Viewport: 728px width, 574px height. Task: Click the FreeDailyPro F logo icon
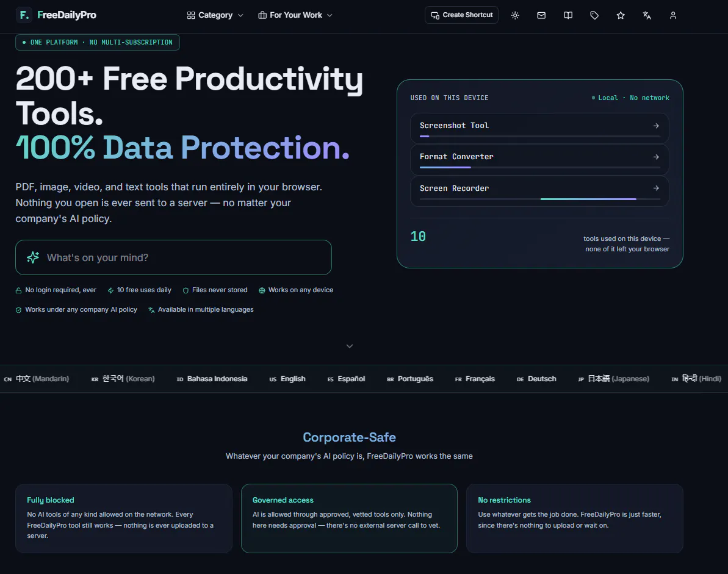pyautogui.click(x=24, y=15)
